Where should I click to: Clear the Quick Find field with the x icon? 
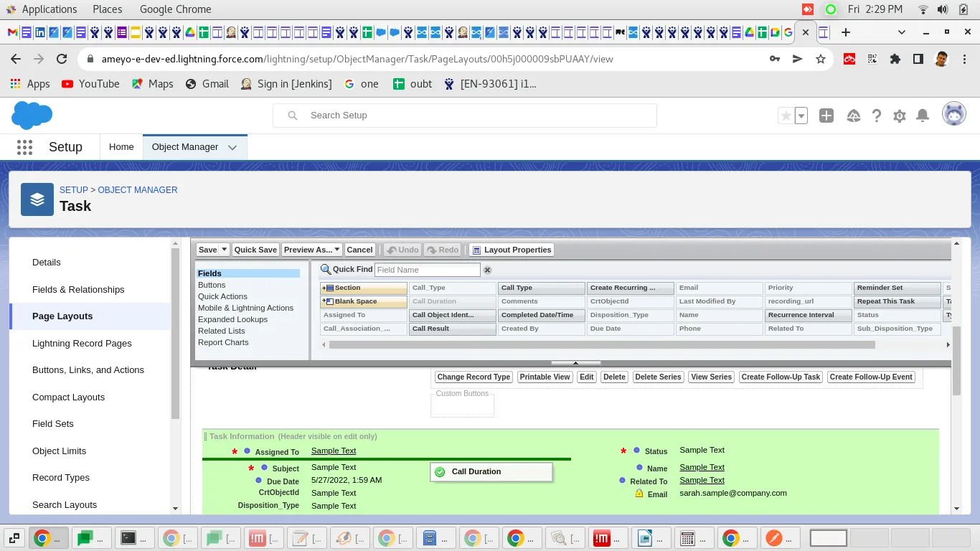click(487, 270)
